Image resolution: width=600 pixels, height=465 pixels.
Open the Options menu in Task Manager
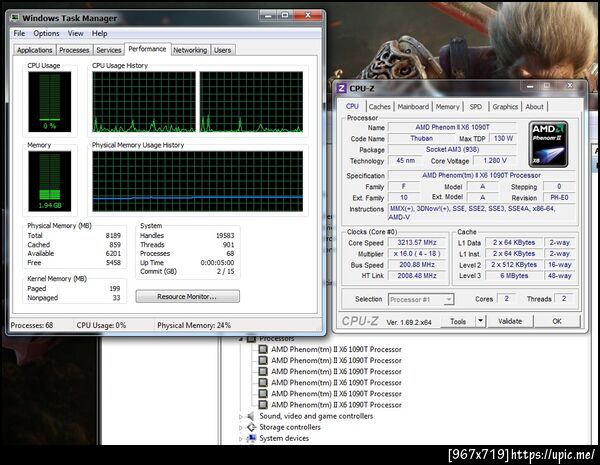click(x=46, y=33)
